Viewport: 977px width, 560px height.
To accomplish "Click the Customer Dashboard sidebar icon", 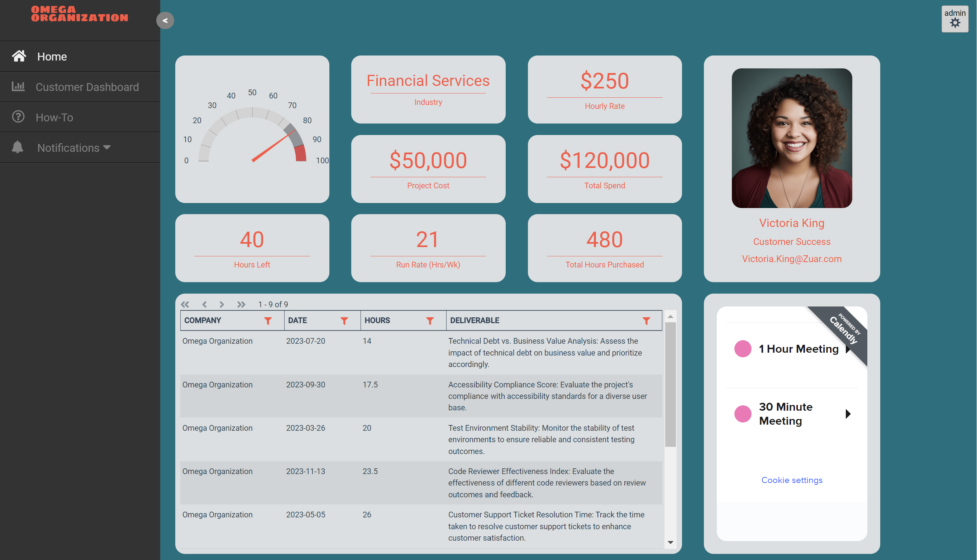I will pos(18,87).
